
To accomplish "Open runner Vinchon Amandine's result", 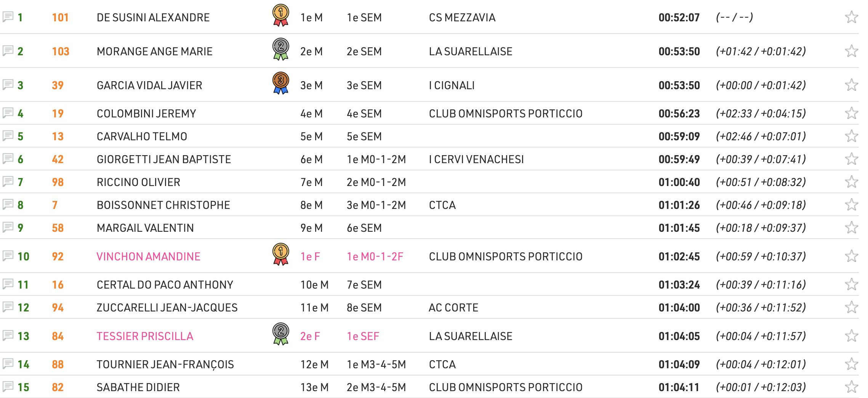I will pyautogui.click(x=148, y=257).
